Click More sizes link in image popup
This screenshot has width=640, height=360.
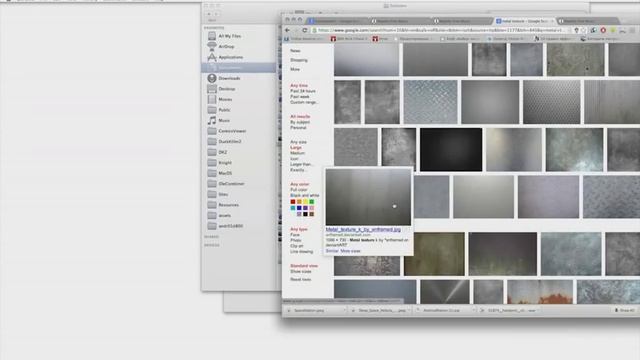click(350, 251)
